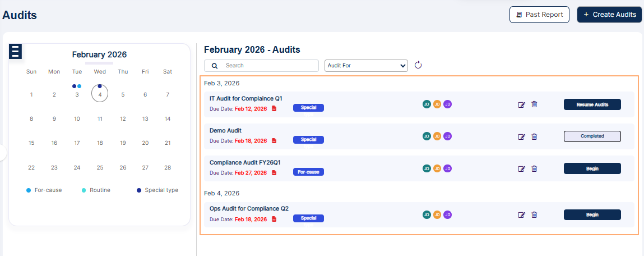Viewport: 644px width, 256px height.
Task: Edit the Ops Audit for Compliance Q2 entry
Action: point(522,215)
